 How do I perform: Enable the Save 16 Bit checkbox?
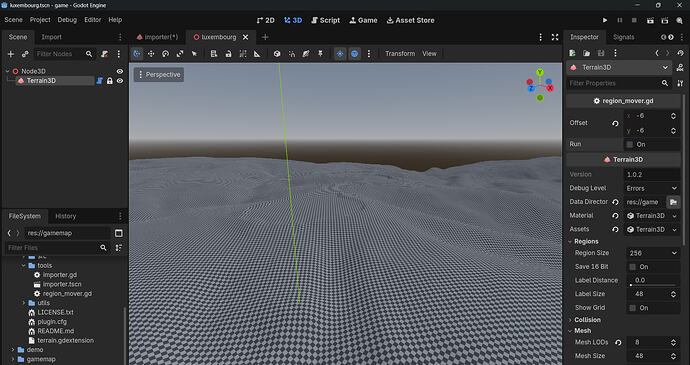click(632, 267)
